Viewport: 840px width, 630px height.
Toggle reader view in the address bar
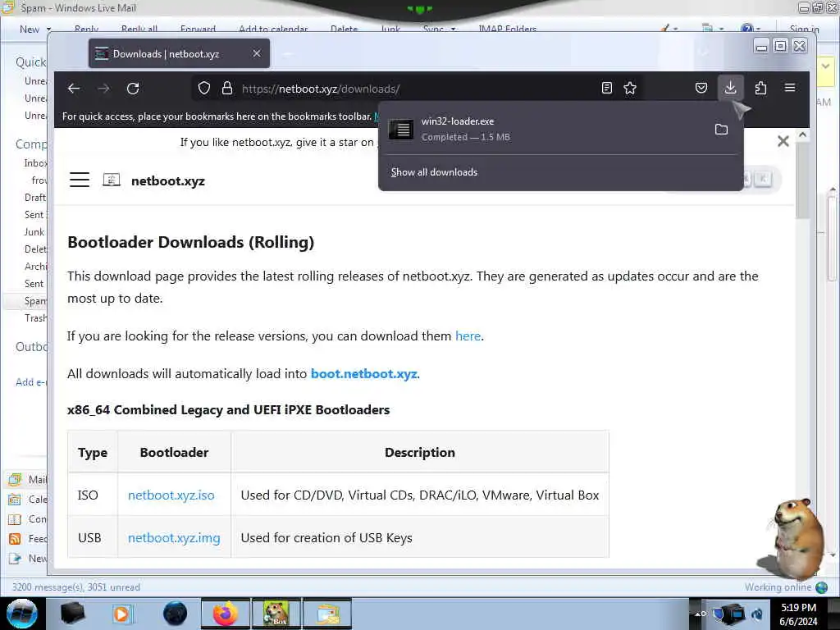(606, 88)
